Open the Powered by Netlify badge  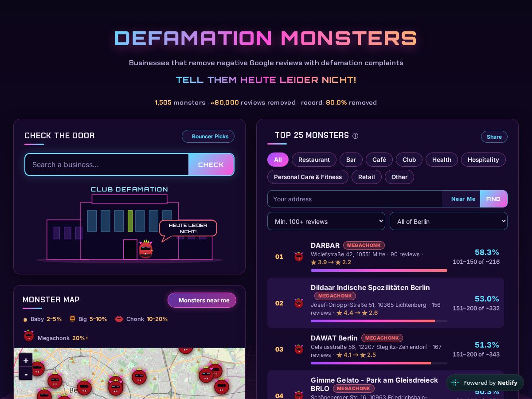[485, 383]
